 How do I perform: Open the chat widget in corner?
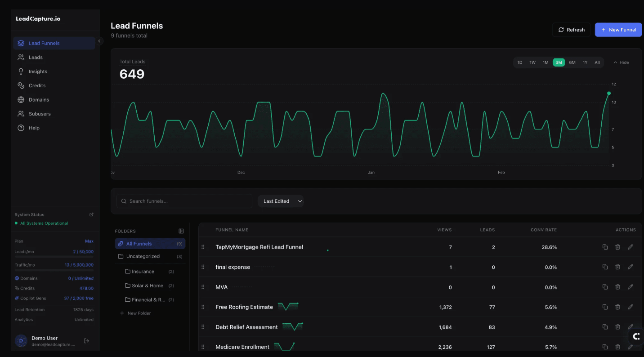pyautogui.click(x=636, y=336)
